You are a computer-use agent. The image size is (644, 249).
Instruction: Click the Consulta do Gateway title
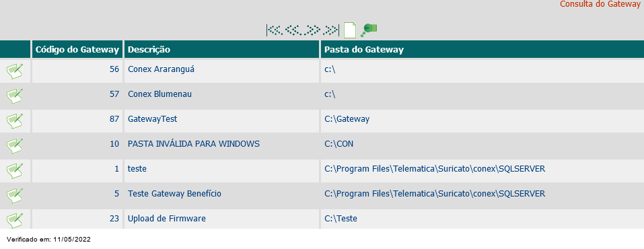point(602,4)
